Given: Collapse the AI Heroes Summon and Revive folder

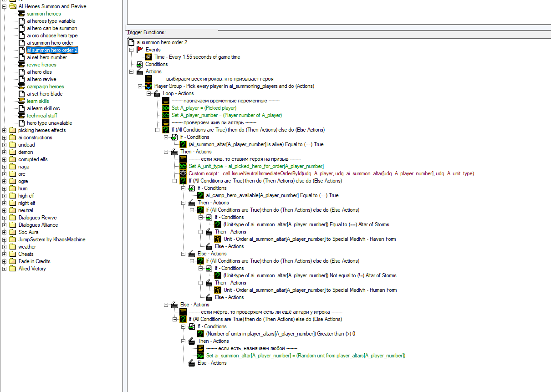Looking at the screenshot, I should pyautogui.click(x=4, y=6).
